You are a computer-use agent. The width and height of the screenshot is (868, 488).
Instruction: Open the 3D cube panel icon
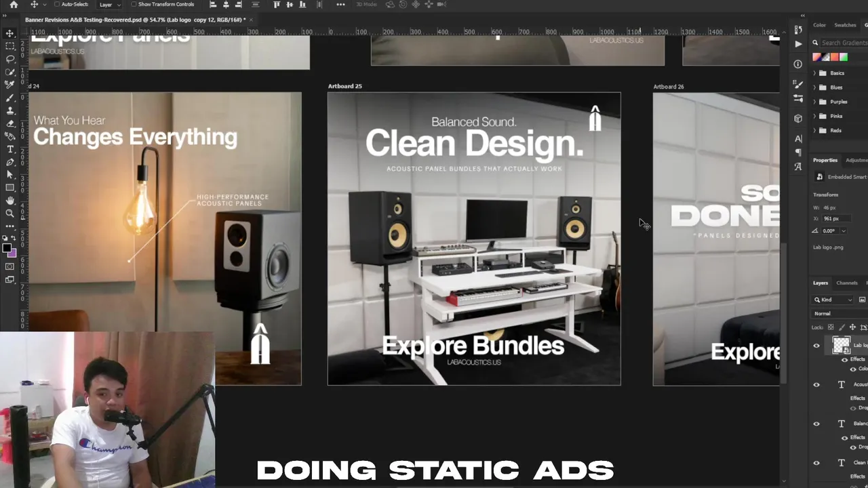point(798,118)
